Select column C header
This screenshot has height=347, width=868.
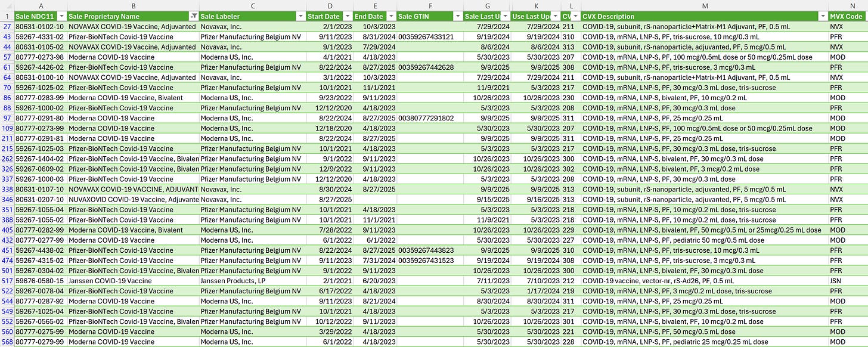pyautogui.click(x=253, y=5)
